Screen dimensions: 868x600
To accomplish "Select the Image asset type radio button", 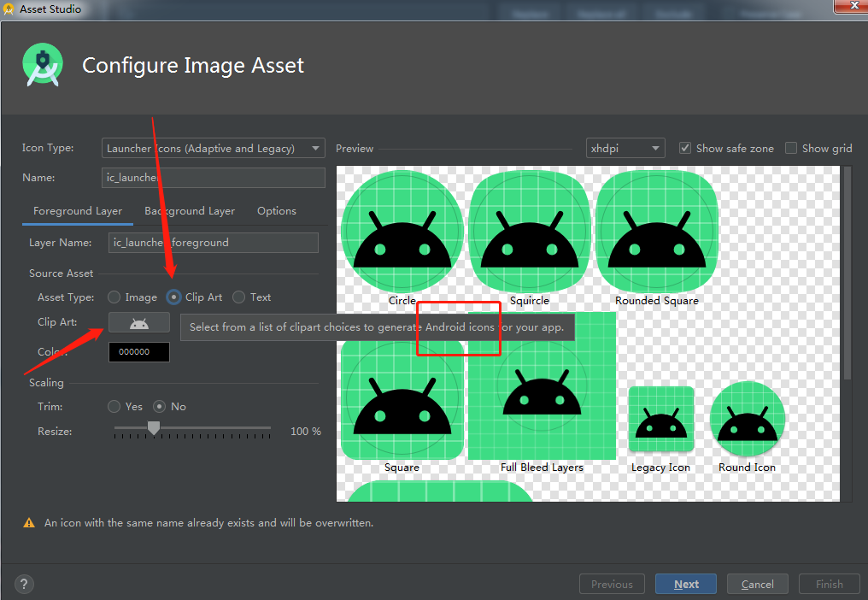I will click(114, 297).
